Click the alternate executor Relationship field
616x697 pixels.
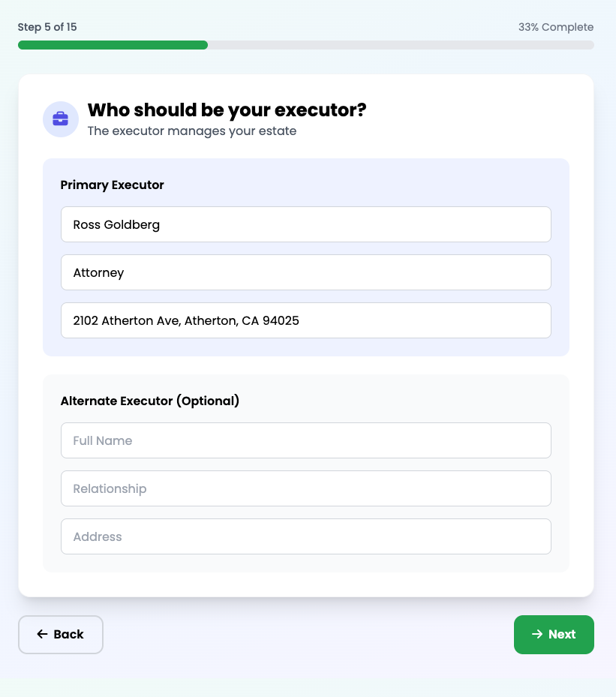coord(305,488)
